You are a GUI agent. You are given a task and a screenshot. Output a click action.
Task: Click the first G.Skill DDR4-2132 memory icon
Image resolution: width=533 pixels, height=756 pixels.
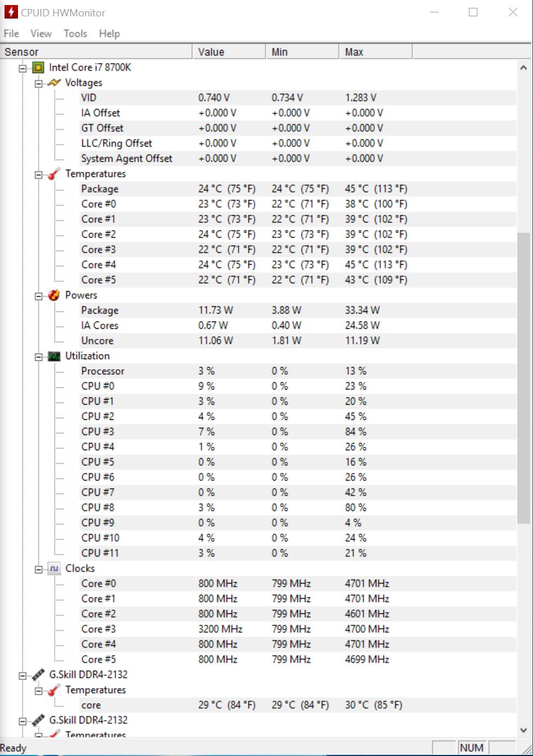coord(38,674)
